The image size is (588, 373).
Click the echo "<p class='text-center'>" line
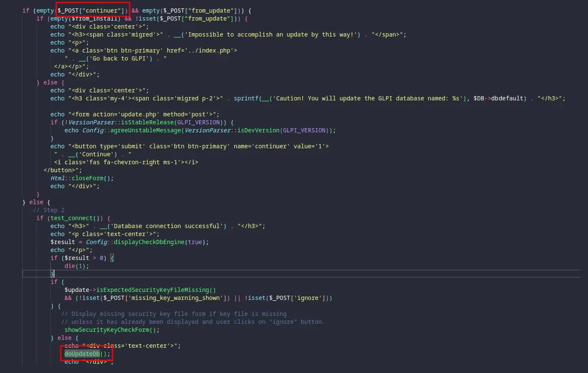(x=105, y=234)
